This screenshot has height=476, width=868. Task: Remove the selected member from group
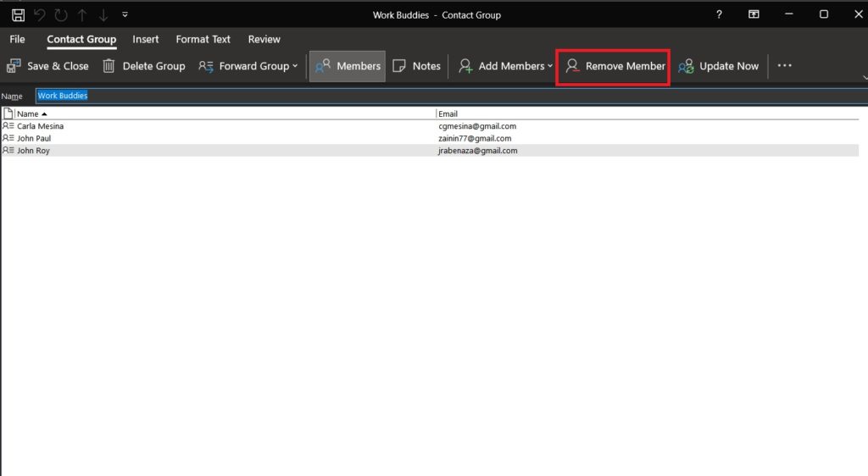click(615, 66)
